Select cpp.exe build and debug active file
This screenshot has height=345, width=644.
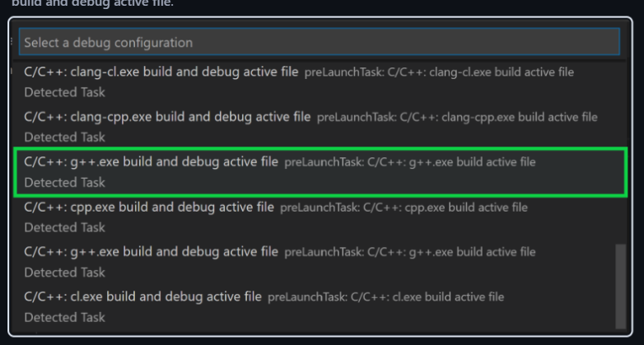click(x=149, y=207)
